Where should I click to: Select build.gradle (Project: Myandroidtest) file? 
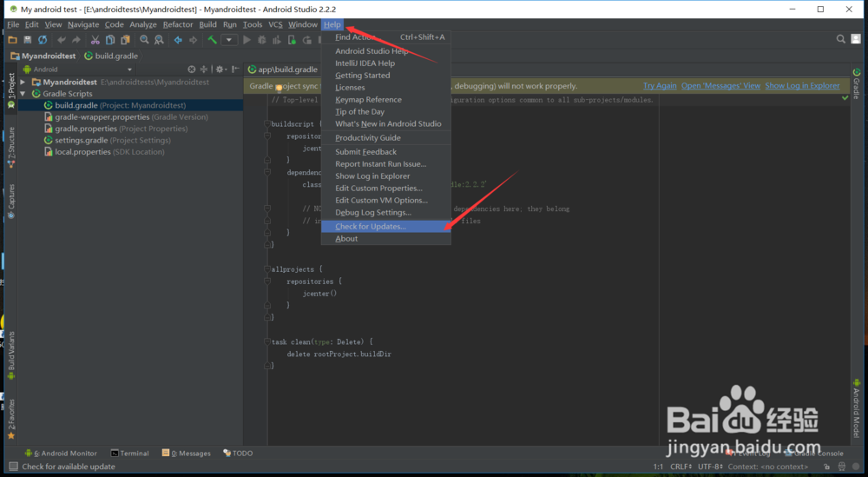[131, 105]
